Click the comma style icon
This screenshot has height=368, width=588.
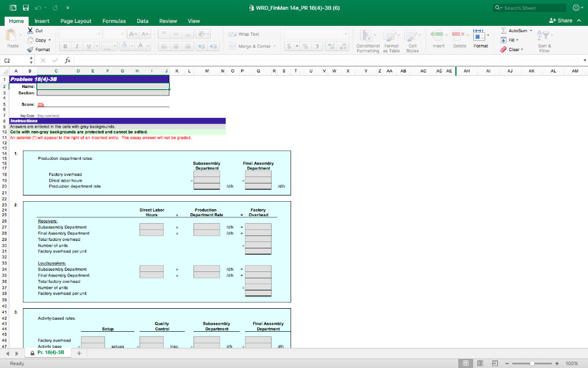(x=317, y=46)
